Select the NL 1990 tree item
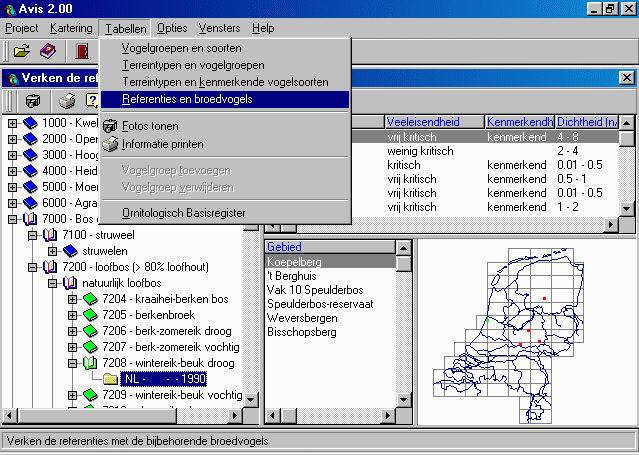The height and width of the screenshot is (455, 639). click(163, 379)
